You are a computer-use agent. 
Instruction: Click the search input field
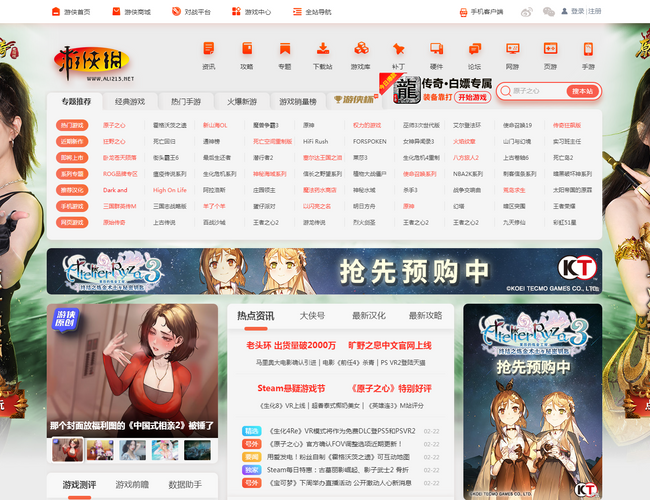537,91
